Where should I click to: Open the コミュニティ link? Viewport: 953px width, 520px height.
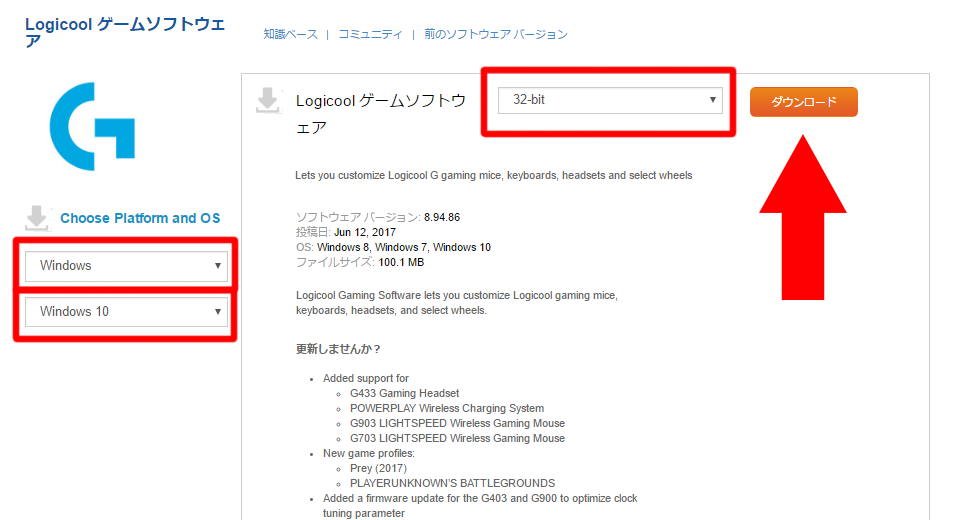pos(370,34)
